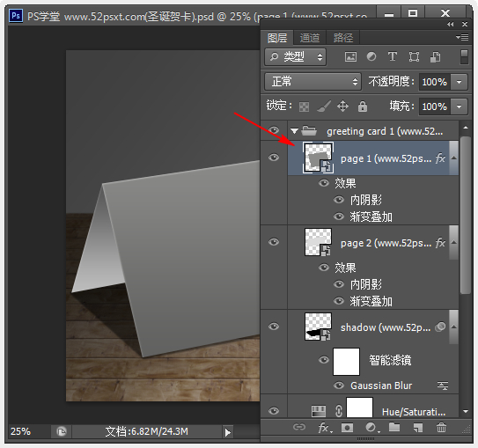Image resolution: width=478 pixels, height=448 pixels.
Task: Hide the page 2 layer
Action: pos(274,242)
